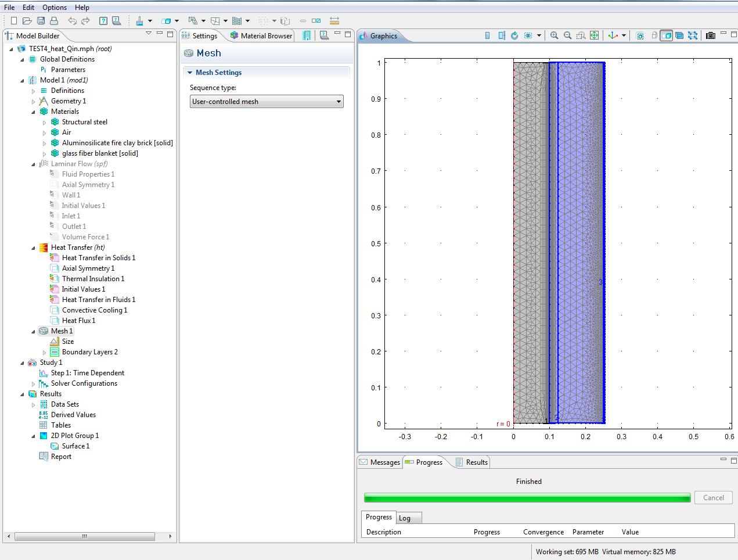Take image snapshot with camera icon
The width and height of the screenshot is (738, 560).
point(710,35)
